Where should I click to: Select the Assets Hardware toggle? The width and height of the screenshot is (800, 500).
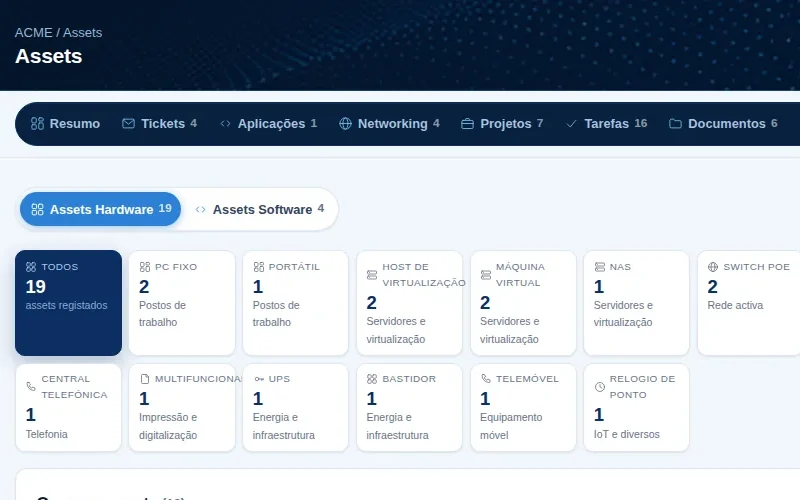point(101,209)
